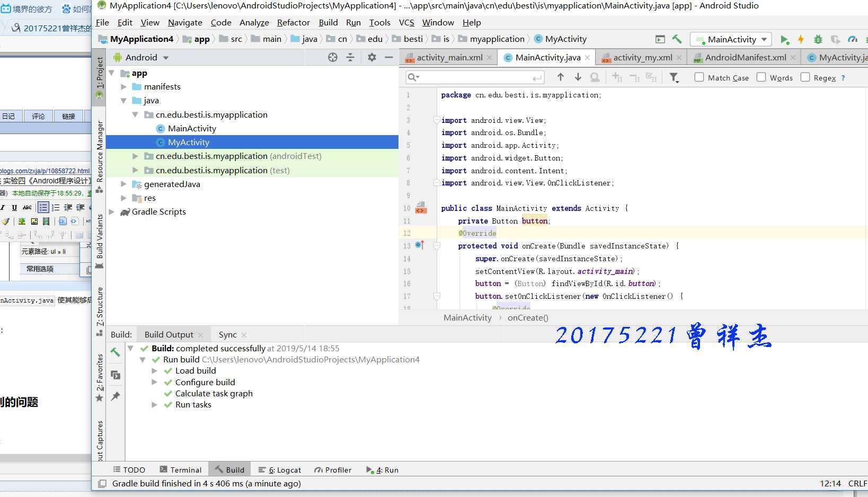Click the override gutter icon on line 13
Screen dimensions: 868x497
(420, 245)
